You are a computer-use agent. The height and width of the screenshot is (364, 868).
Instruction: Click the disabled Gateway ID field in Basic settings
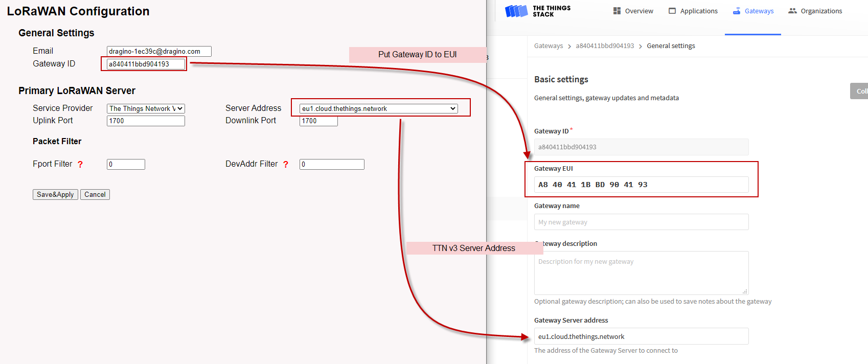click(642, 147)
